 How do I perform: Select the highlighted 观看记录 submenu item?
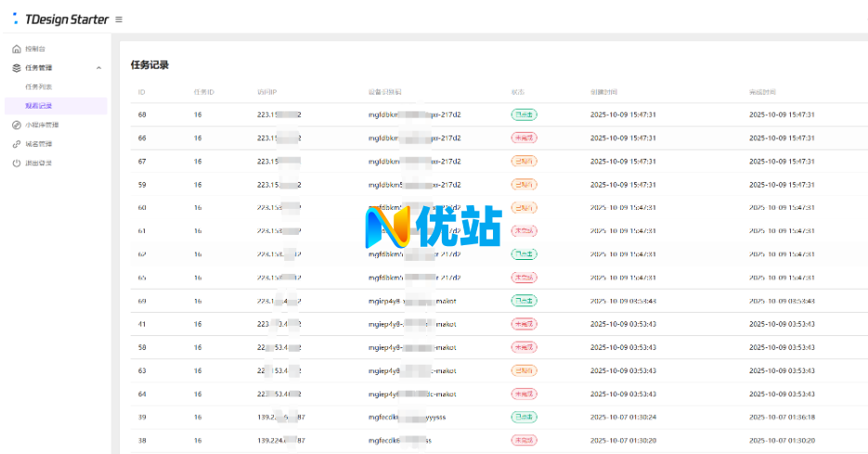[x=39, y=106]
